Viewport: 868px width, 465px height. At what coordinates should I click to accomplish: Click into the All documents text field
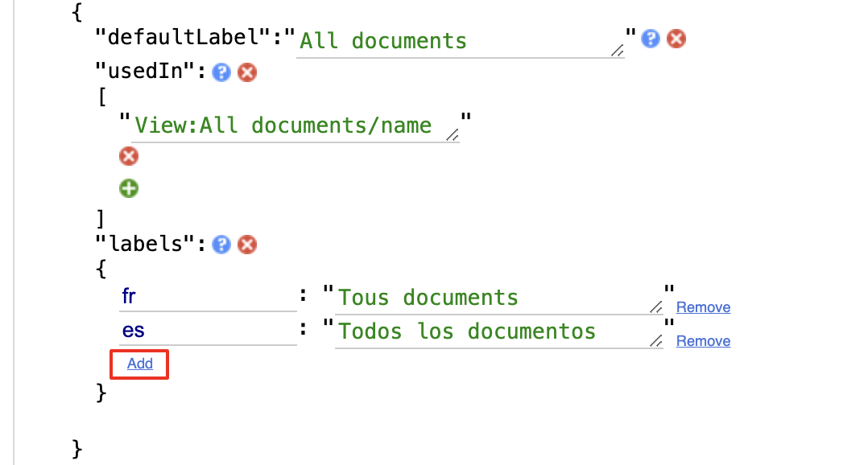tap(451, 41)
